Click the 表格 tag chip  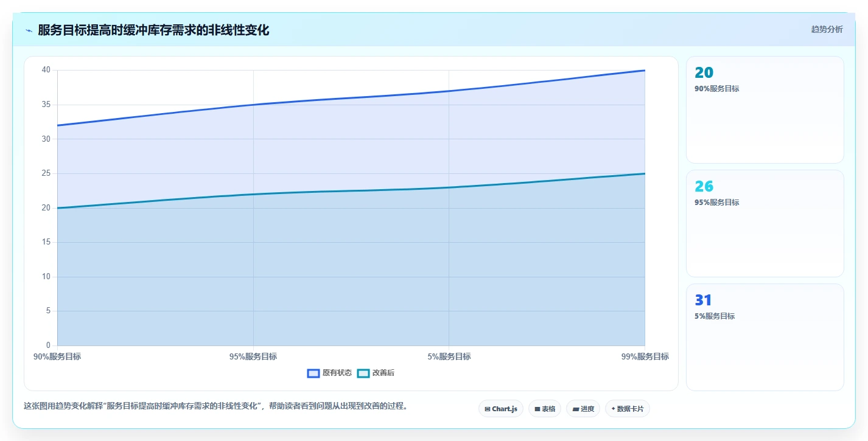pos(545,409)
